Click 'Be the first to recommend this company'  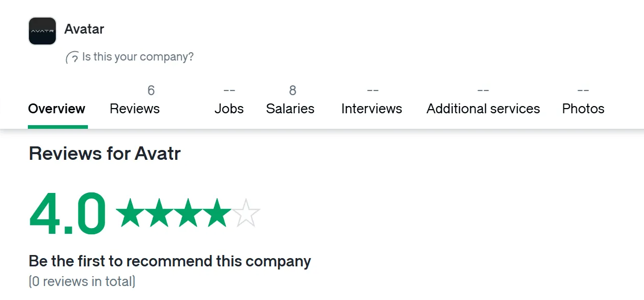point(170,261)
